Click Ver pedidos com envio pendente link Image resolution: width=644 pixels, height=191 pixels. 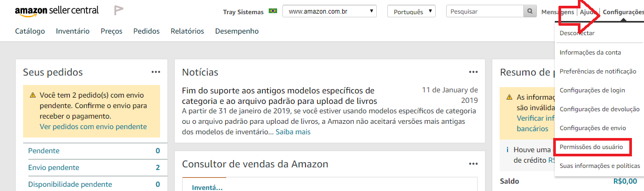(93, 126)
